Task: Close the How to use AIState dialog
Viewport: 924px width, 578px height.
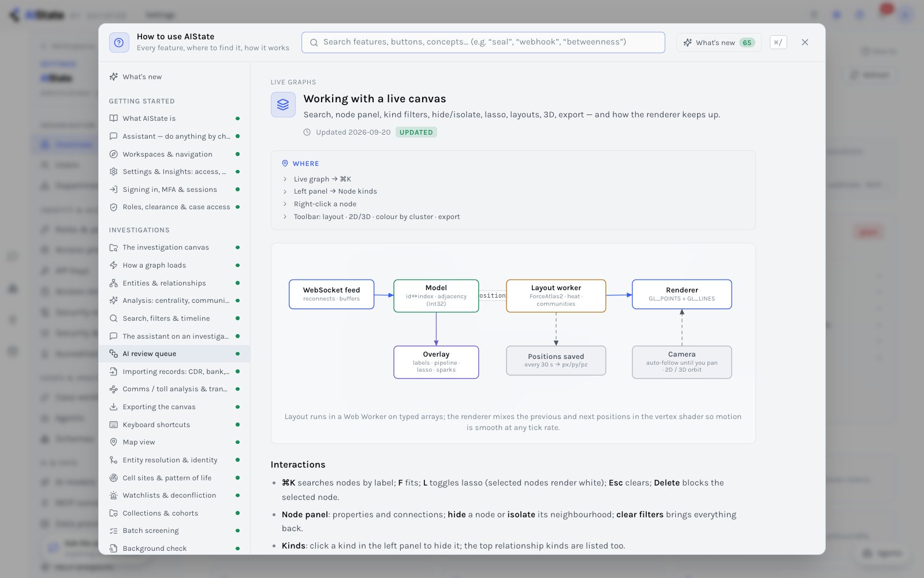Action: pos(805,42)
